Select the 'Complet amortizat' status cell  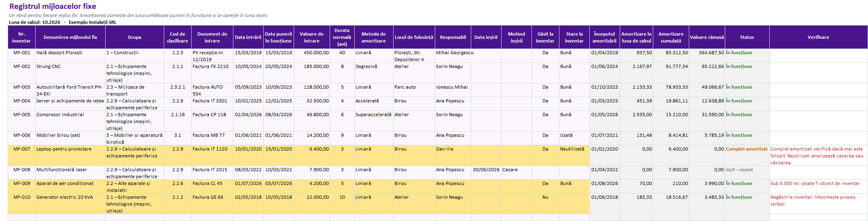coord(747,156)
